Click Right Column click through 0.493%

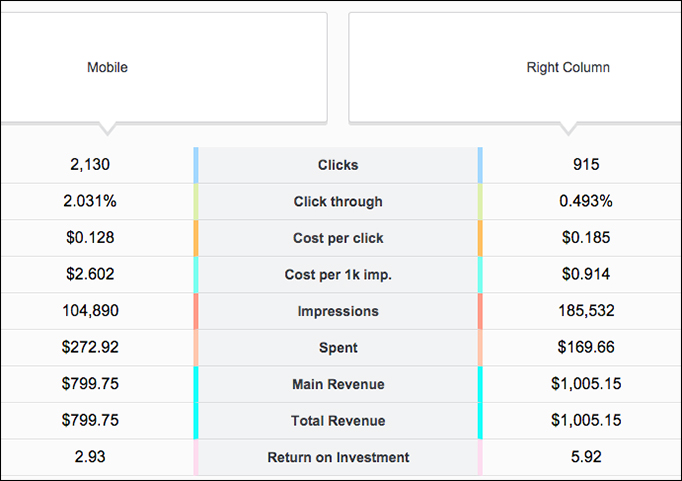pos(586,201)
